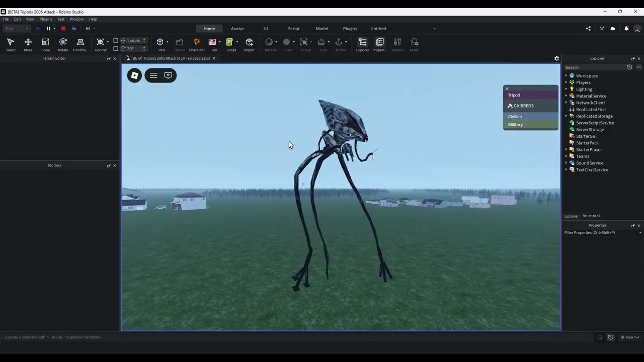Expand the Workspace tree node
The height and width of the screenshot is (362, 644).
coord(566,76)
